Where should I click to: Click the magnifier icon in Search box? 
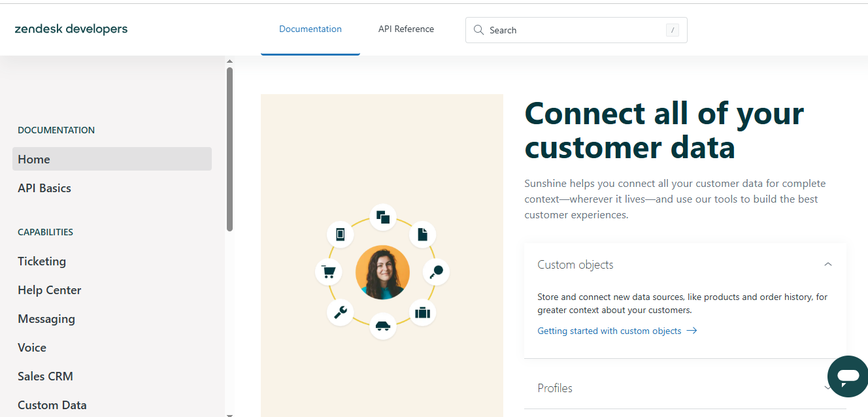pyautogui.click(x=479, y=30)
